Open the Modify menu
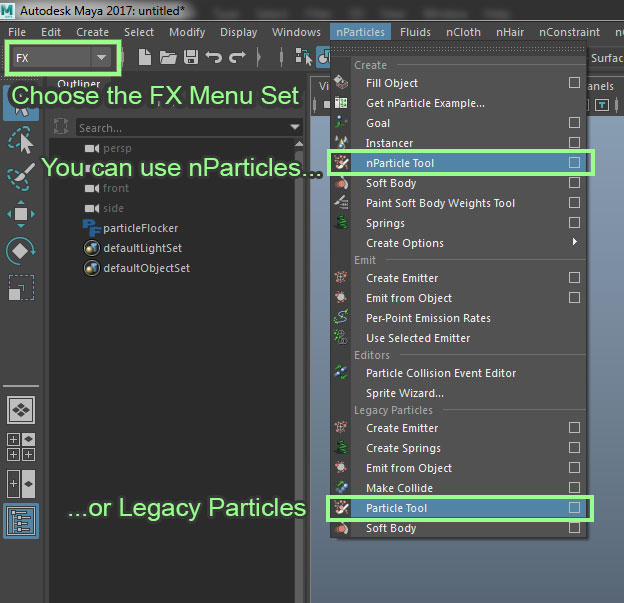This screenshot has width=624, height=603. pos(187,32)
